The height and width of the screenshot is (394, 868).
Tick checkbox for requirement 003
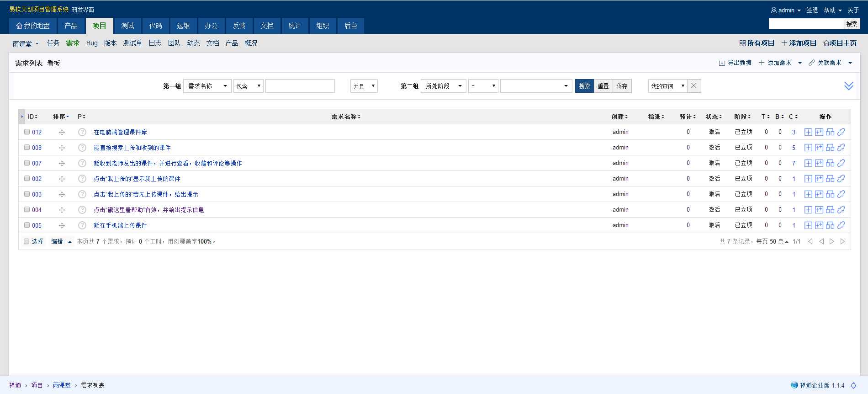(x=27, y=194)
